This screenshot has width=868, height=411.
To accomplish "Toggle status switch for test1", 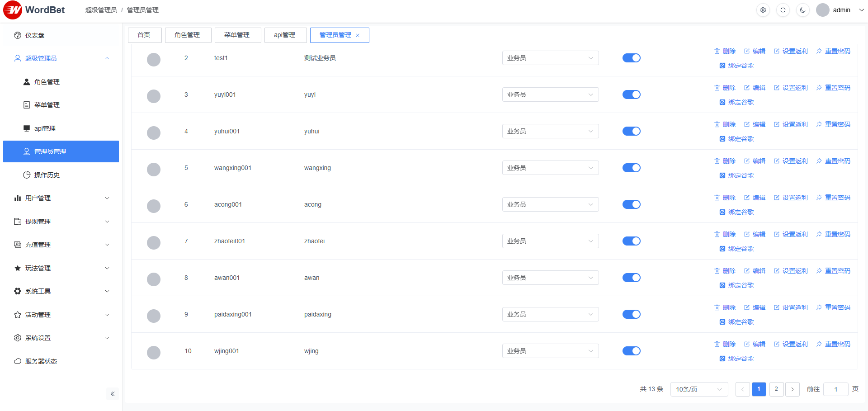I will point(631,58).
